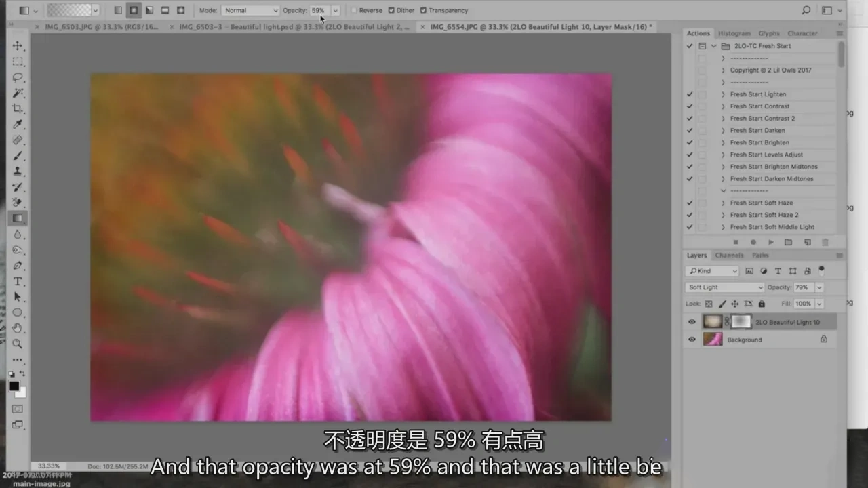Hide the 2LO Beautiful Light 10 layer
Screen dimensions: 868x488
point(692,322)
